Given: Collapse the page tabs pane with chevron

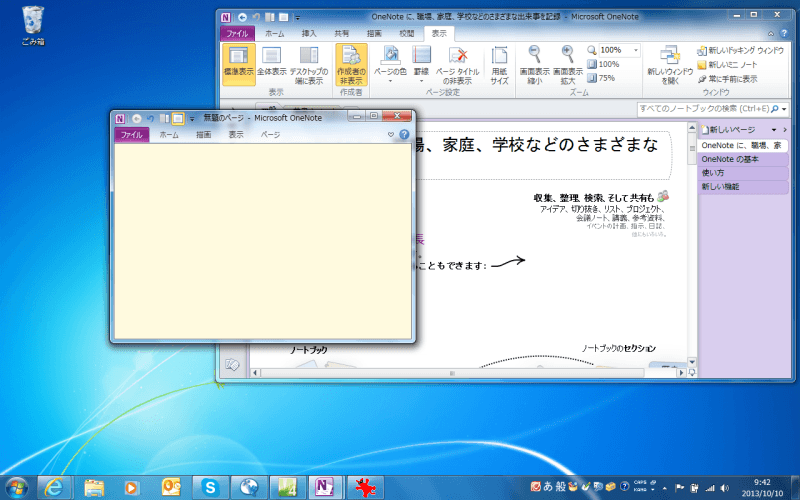Looking at the screenshot, I should pos(785,130).
